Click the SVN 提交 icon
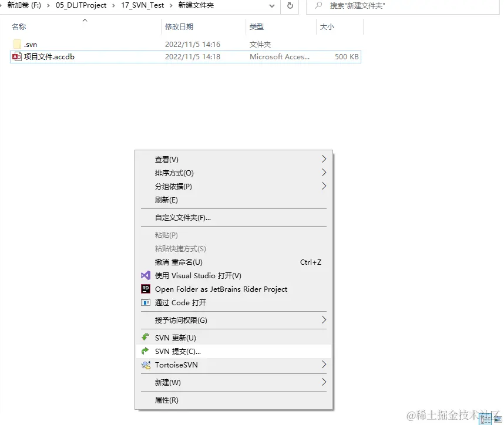 click(x=145, y=351)
